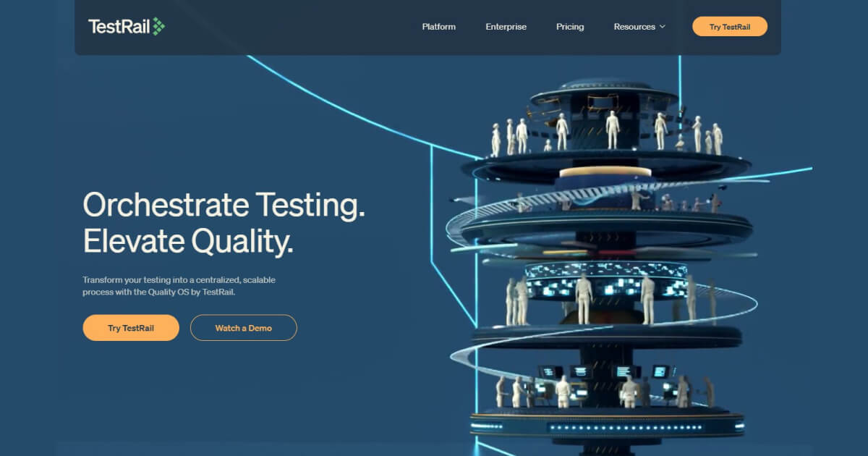The image size is (868, 456).
Task: Click the TestRail wordmark in the header
Action: click(x=119, y=27)
